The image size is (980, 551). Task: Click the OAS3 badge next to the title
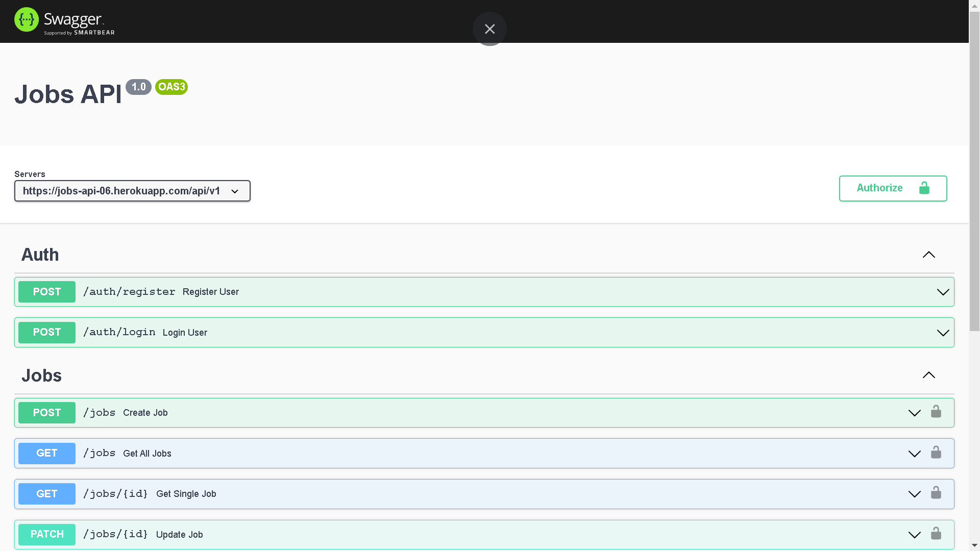click(x=171, y=87)
